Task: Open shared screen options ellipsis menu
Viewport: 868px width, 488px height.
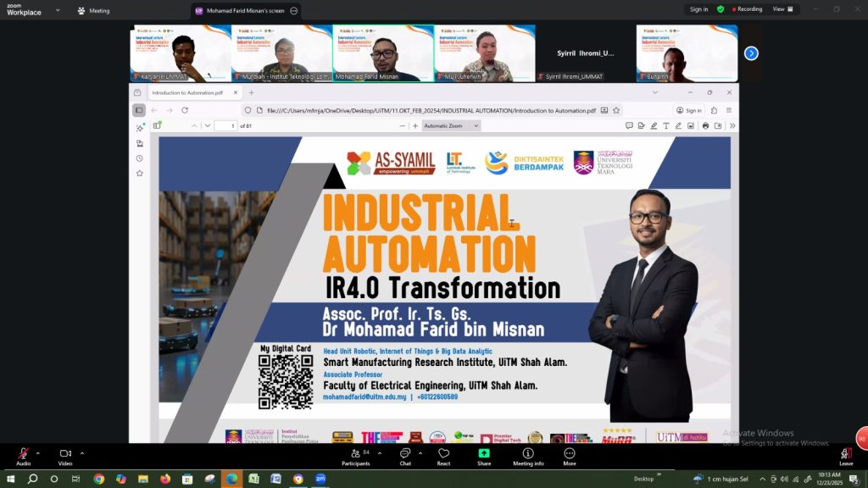Action: pos(293,11)
